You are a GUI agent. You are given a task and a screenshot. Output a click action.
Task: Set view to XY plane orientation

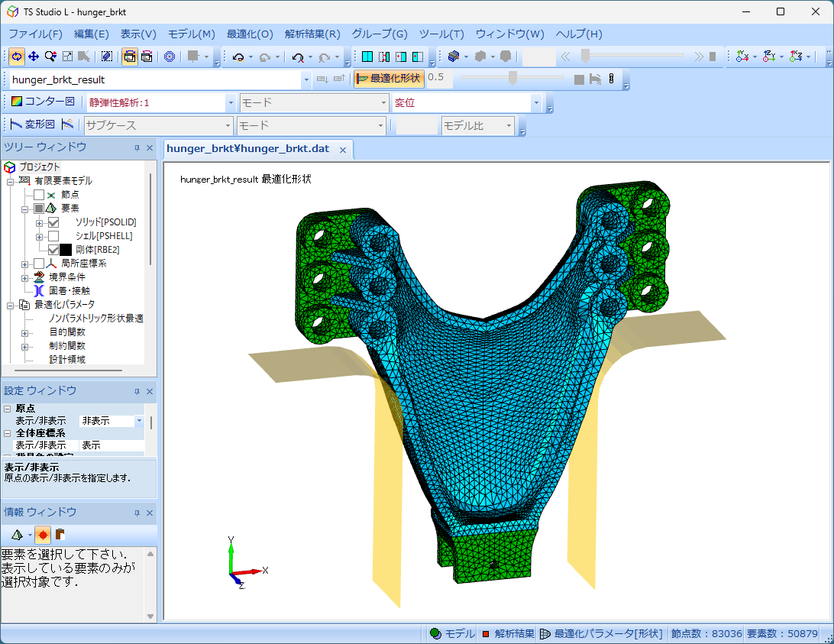point(742,57)
